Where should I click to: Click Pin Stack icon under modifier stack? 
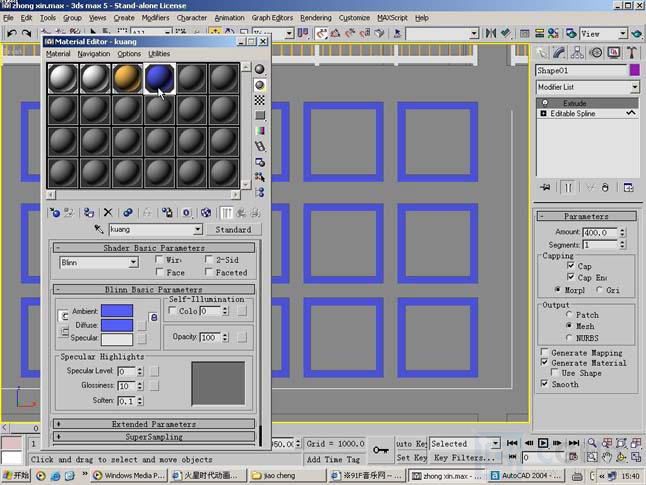click(x=545, y=188)
